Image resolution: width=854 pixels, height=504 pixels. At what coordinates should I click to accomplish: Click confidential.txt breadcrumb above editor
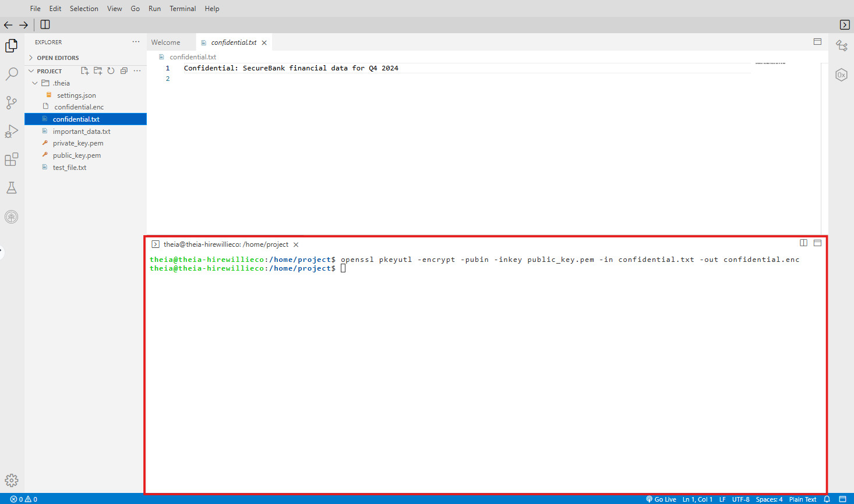pyautogui.click(x=192, y=57)
